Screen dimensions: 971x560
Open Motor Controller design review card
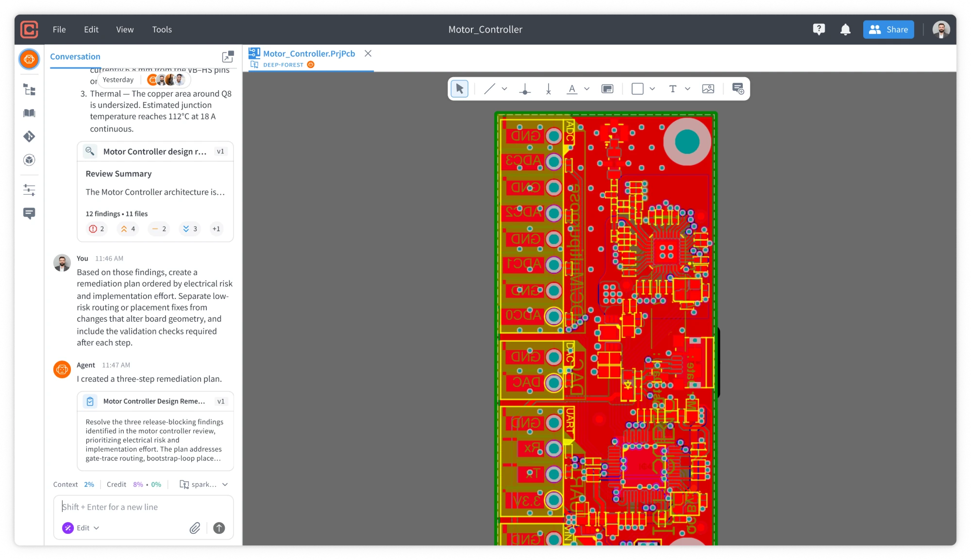pos(155,192)
